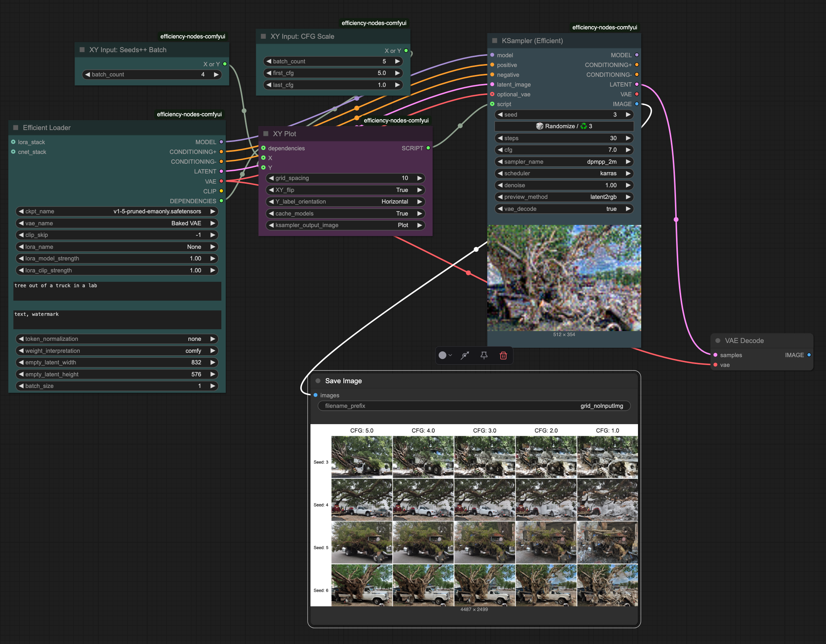Click the red trash delete icon

pos(503,355)
